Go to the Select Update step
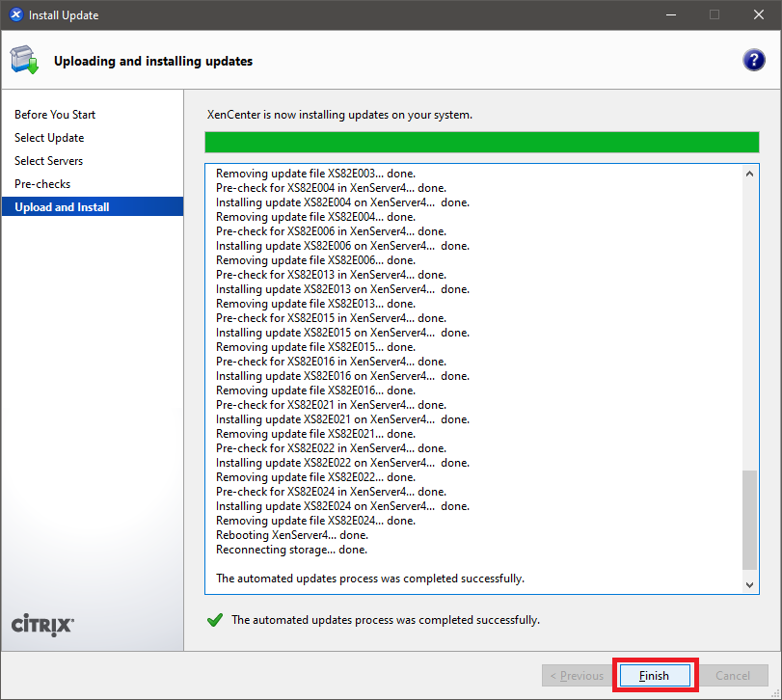Screen dimensions: 782x700 pyautogui.click(x=49, y=138)
